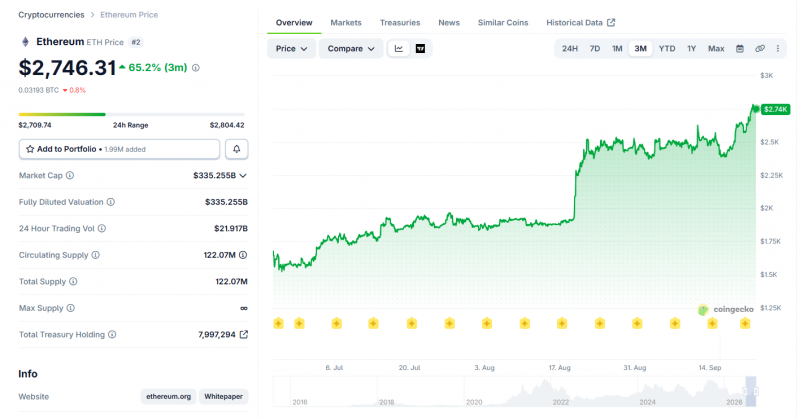Click info icon beside Circulating Supply label

[x=95, y=255]
